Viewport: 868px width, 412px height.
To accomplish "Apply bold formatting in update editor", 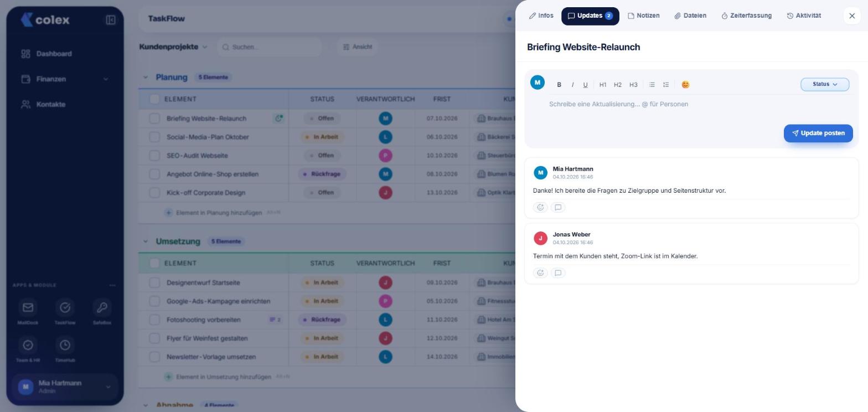I will [559, 85].
